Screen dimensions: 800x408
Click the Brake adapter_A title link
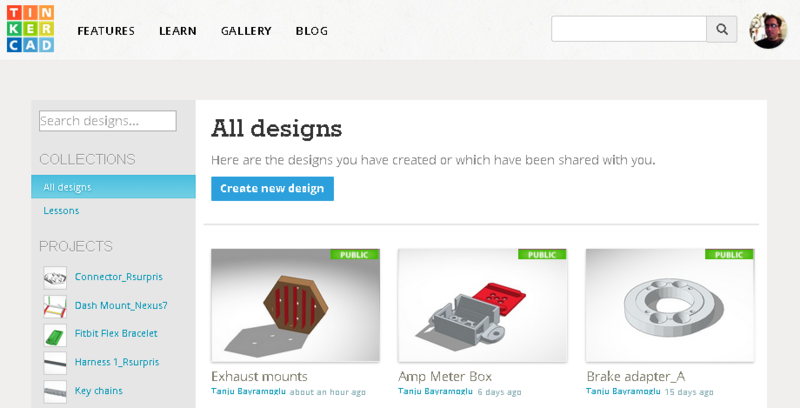click(x=635, y=376)
